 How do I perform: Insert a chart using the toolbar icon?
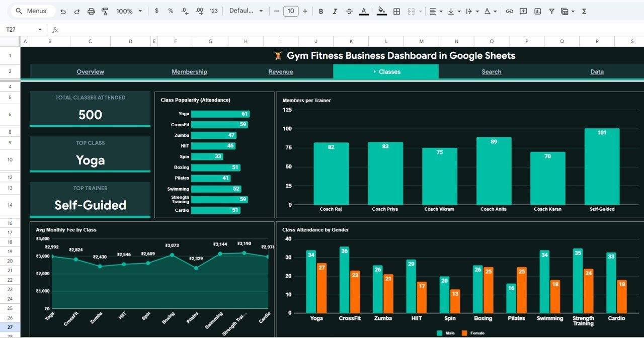click(537, 11)
